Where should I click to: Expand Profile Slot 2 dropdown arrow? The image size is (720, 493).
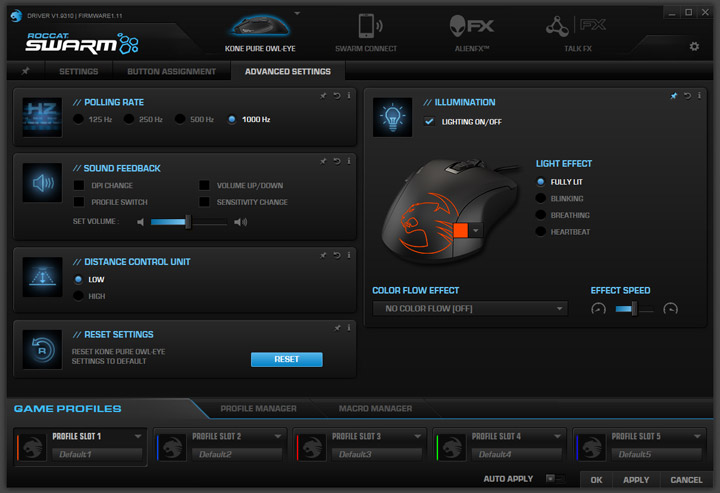coord(278,436)
